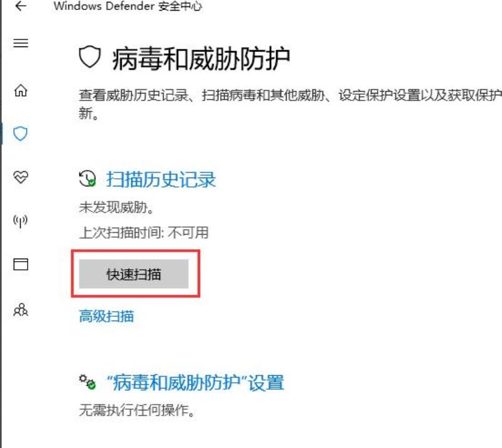Click the gear settings icon beside protection settings
The width and height of the screenshot is (502, 448).
coord(87,381)
